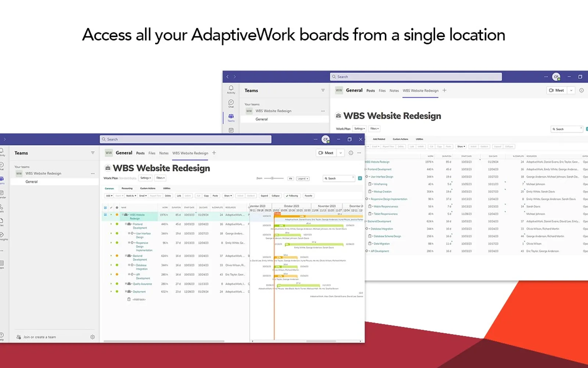588x368 pixels.
Task: Open the Teams icon in the back window sidebar
Action: 231,117
